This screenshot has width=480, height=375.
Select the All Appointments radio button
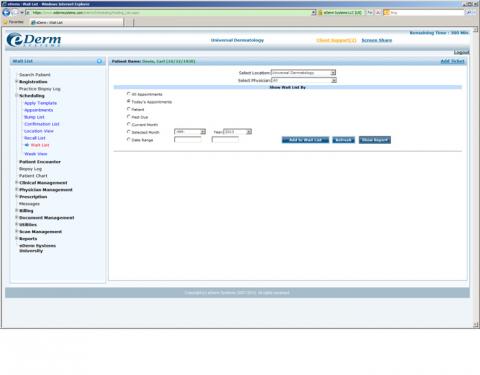pyautogui.click(x=129, y=94)
